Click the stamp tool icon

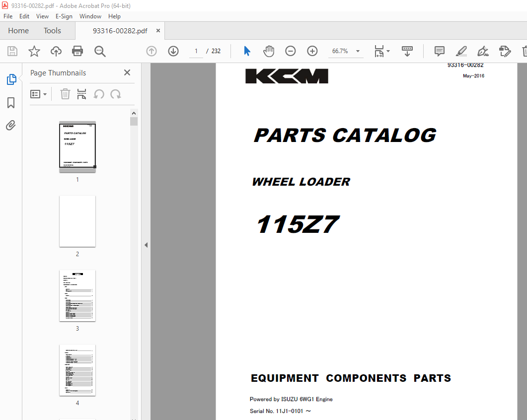tap(505, 51)
